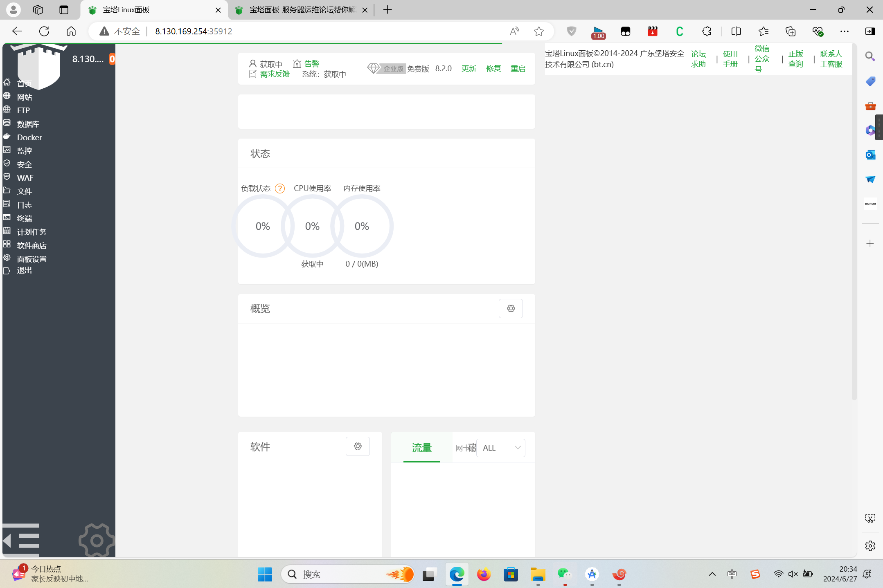Image resolution: width=883 pixels, height=588 pixels.
Task: Open the browser extensions puzzle icon
Action: pos(707,31)
